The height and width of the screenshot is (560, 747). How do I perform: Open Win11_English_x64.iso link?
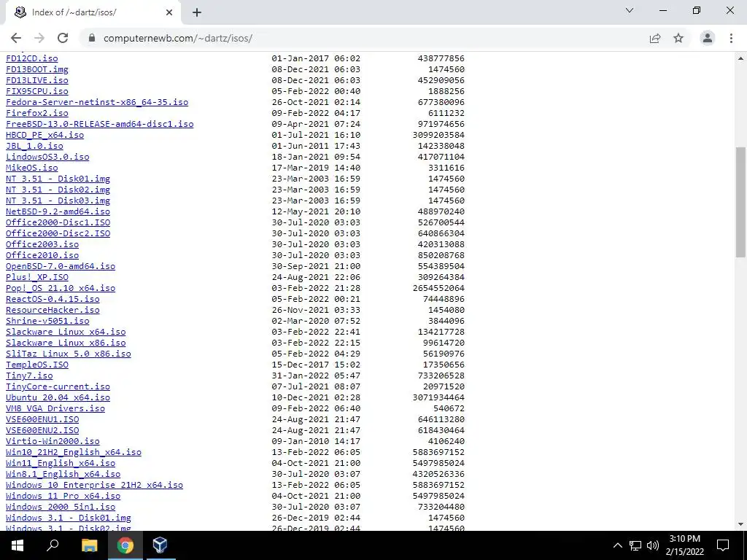point(61,463)
